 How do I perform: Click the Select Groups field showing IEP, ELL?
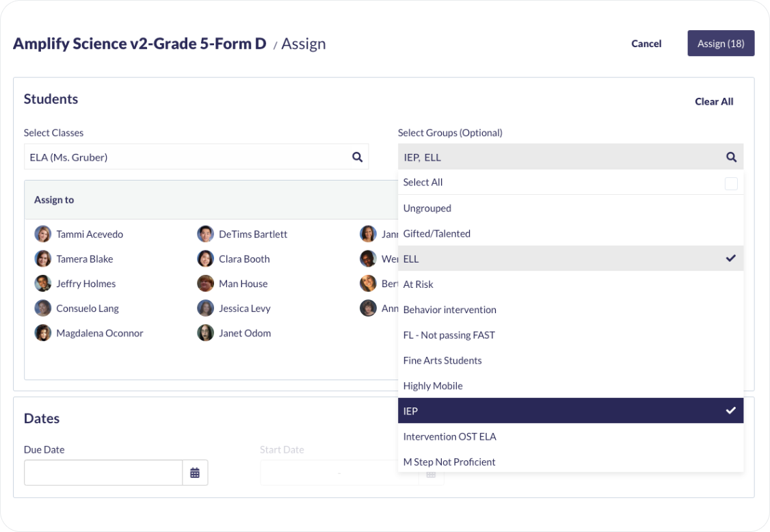tap(570, 157)
